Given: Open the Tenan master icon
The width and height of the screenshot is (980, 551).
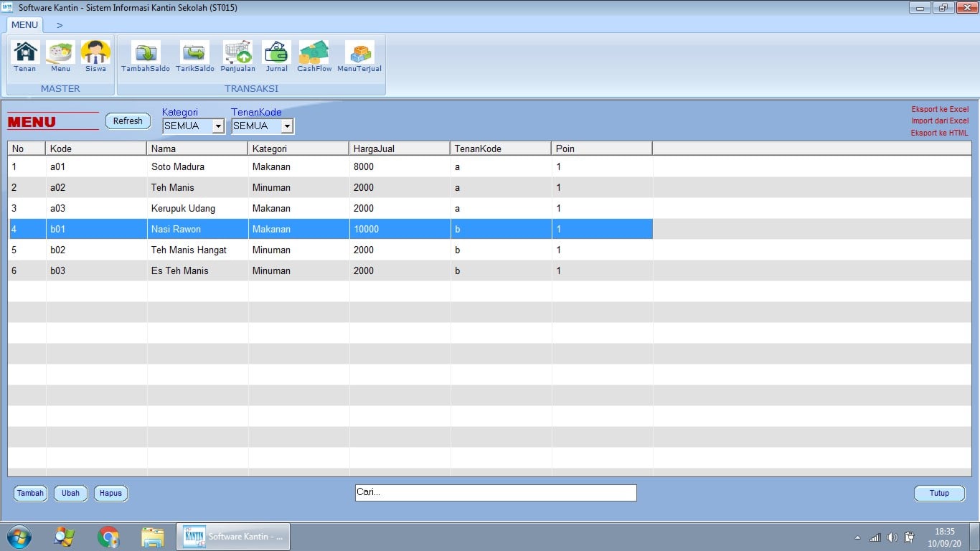Looking at the screenshot, I should pos(25,56).
